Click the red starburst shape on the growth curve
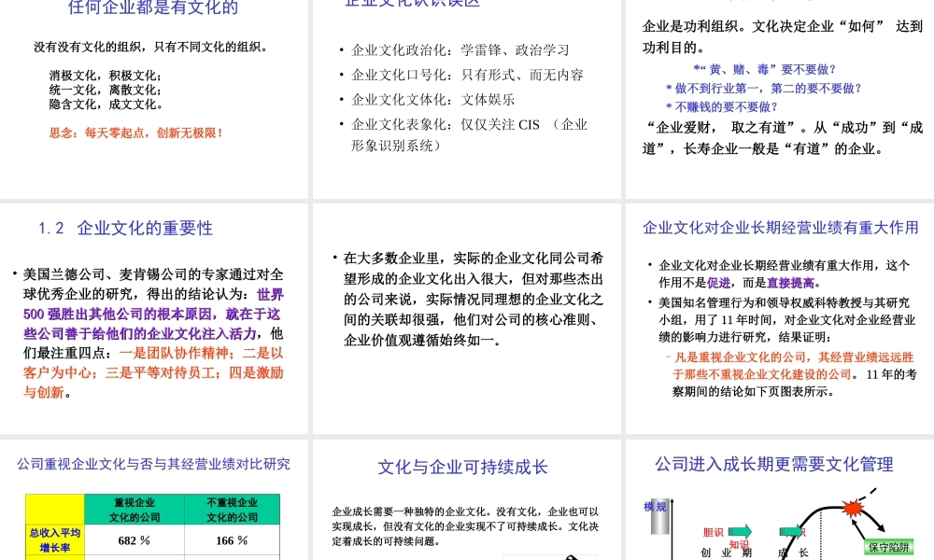Image resolution: width=934 pixels, height=560 pixels. tap(853, 509)
